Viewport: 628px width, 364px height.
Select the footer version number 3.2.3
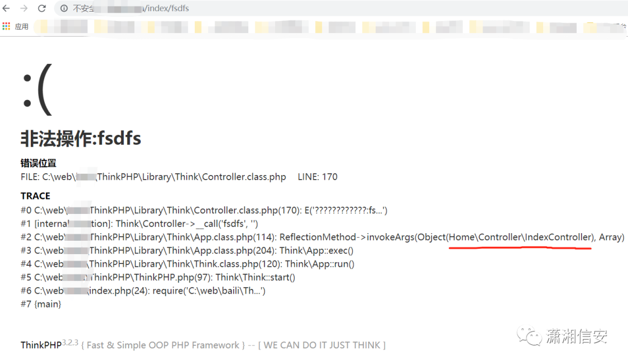click(70, 342)
